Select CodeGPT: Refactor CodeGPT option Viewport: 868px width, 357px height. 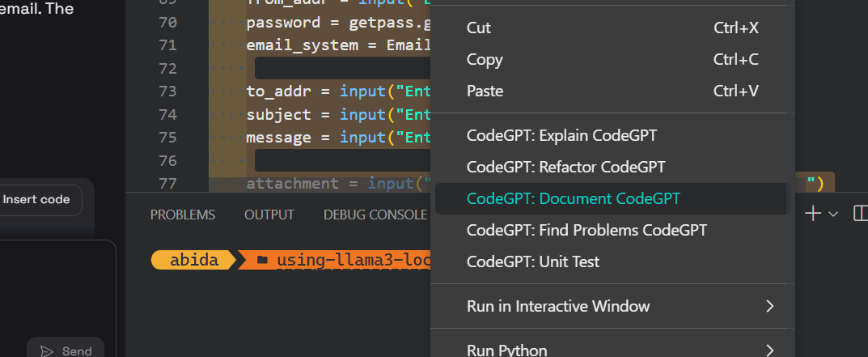(x=565, y=167)
